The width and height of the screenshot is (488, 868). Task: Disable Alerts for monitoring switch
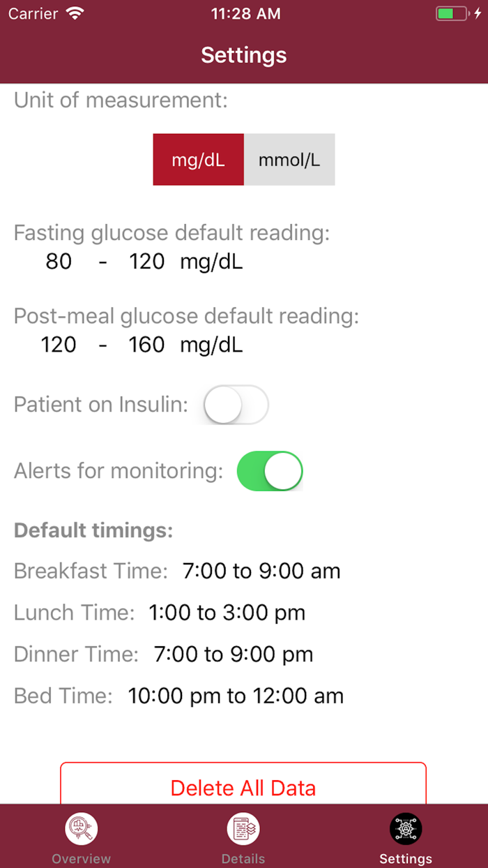click(270, 471)
